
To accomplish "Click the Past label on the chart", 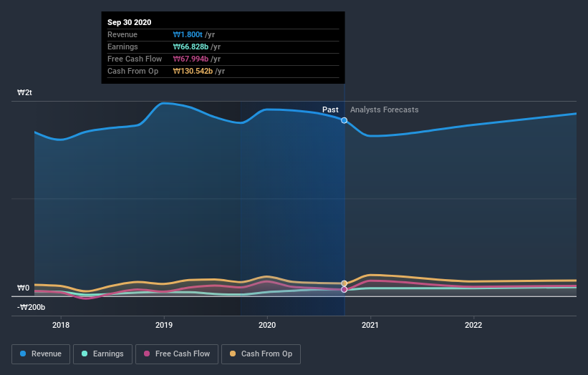I will point(330,109).
